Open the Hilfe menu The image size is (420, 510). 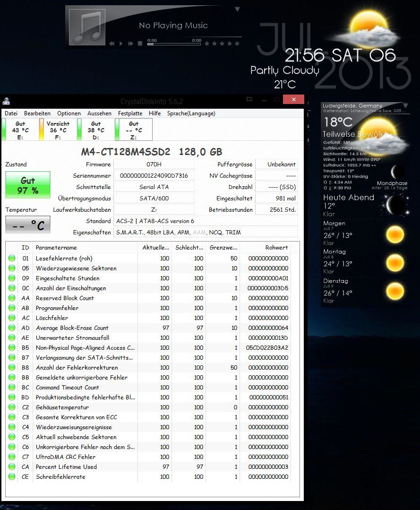155,113
